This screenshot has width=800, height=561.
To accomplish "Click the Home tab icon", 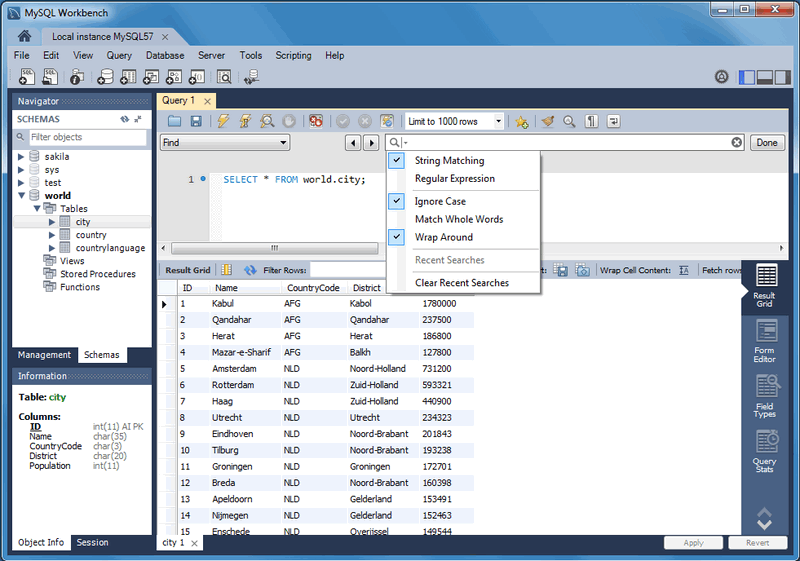I will click(x=24, y=36).
